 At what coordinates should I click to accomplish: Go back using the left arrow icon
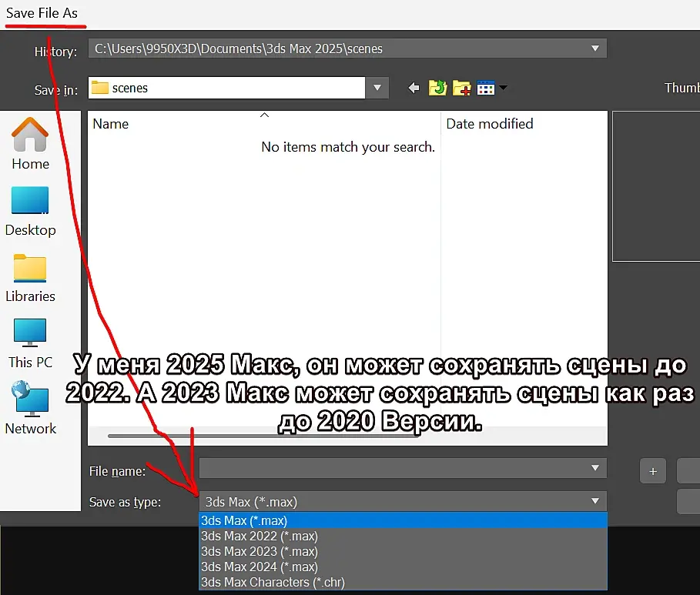414,88
